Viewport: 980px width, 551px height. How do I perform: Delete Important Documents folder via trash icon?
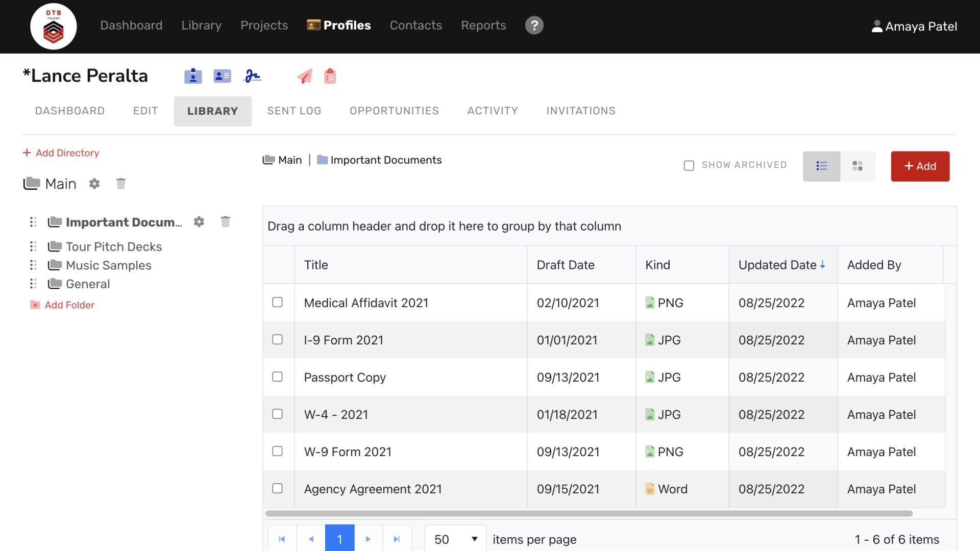(x=225, y=222)
